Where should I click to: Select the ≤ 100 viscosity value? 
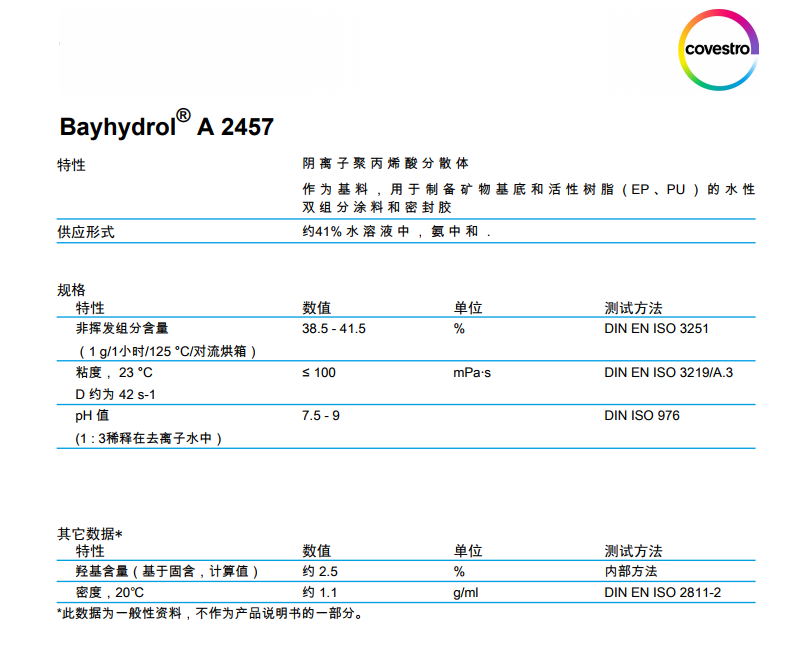[x=319, y=372]
